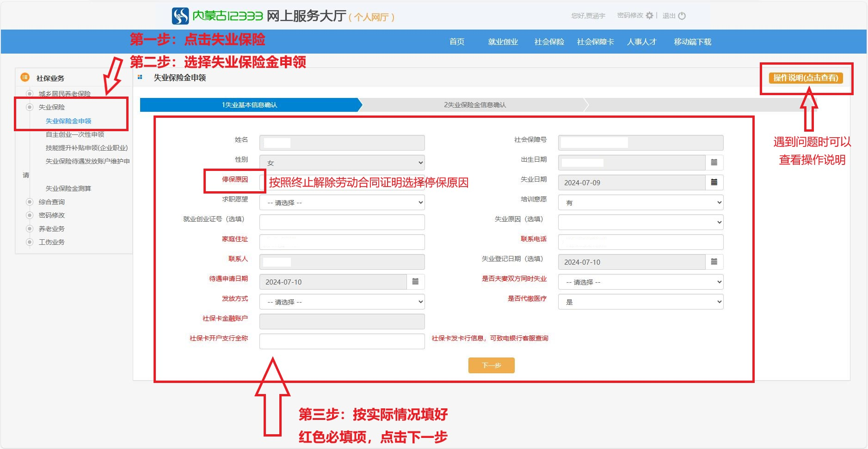Click the 密码修改 gear icon
The width and height of the screenshot is (868, 449).
(x=650, y=16)
